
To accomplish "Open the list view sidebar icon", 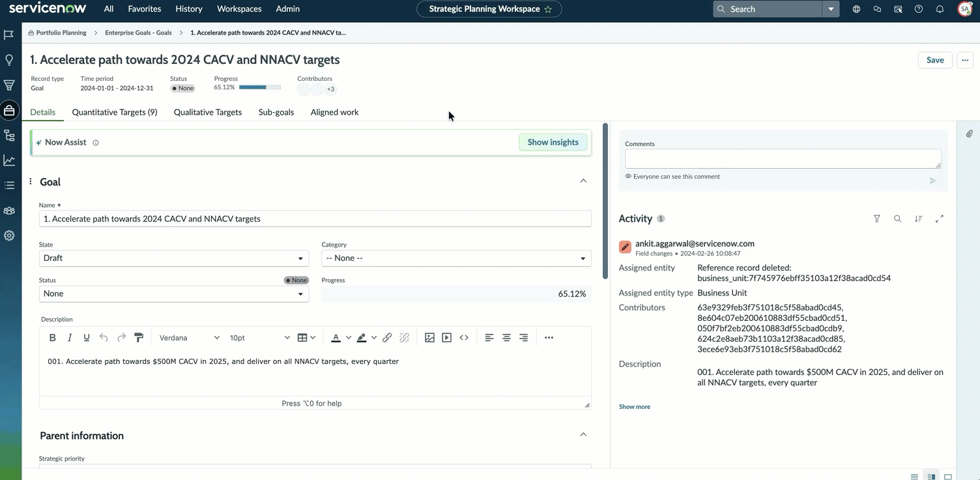I will [x=9, y=185].
